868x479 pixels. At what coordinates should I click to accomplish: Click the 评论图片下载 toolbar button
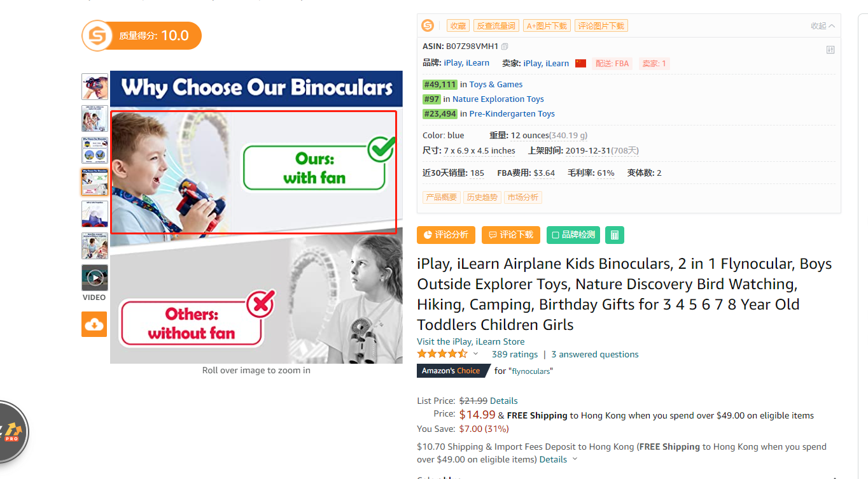tap(601, 26)
